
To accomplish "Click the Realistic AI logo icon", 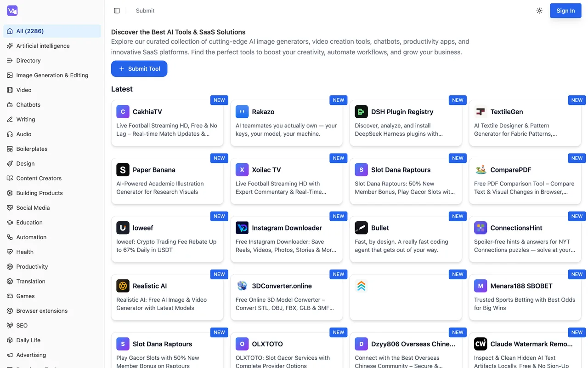I will [123, 286].
